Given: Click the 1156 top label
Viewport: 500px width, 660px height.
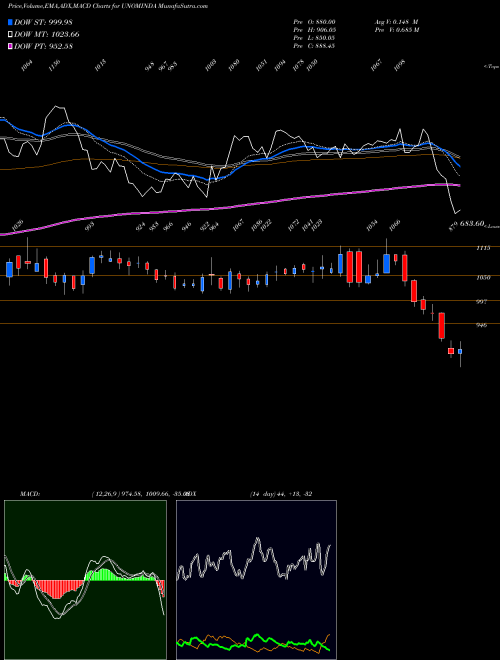Looking at the screenshot, I should pos(55,66).
